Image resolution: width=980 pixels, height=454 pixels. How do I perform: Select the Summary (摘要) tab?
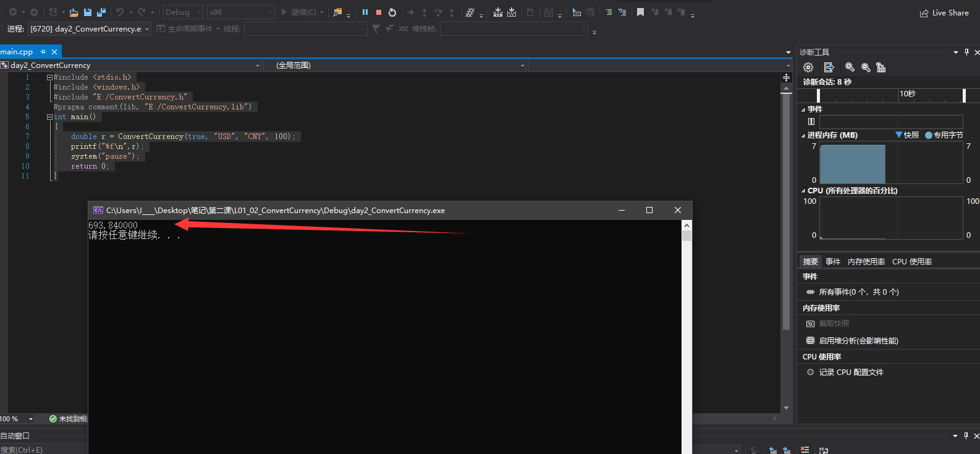[810, 262]
